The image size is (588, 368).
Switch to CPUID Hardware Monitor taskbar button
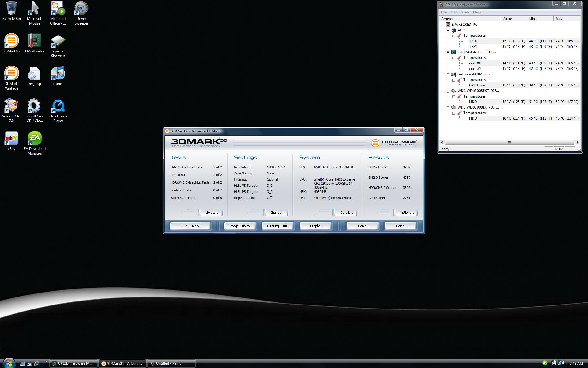pos(73,363)
